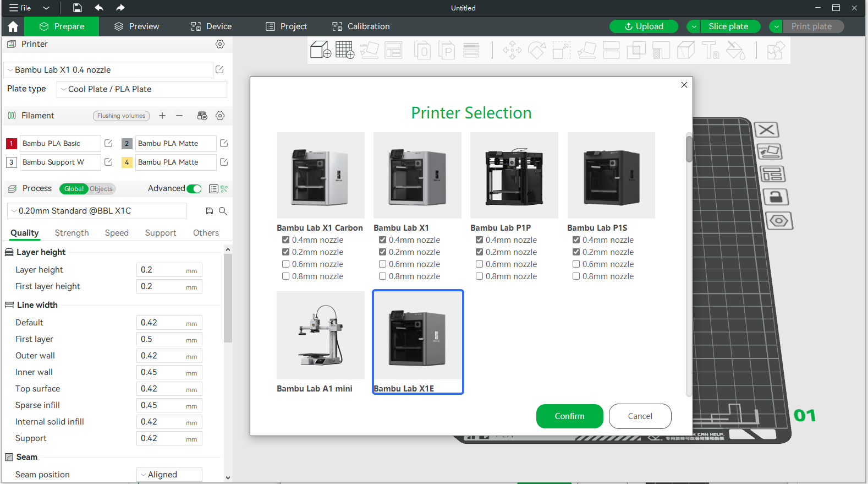This screenshot has height=484, width=868.
Task: Click the Slice plate button
Action: click(730, 26)
